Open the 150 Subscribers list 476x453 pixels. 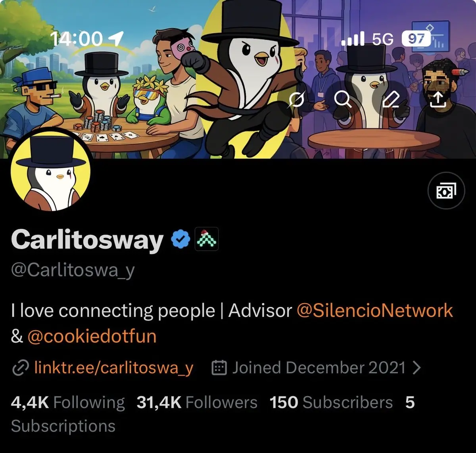pyautogui.click(x=331, y=402)
